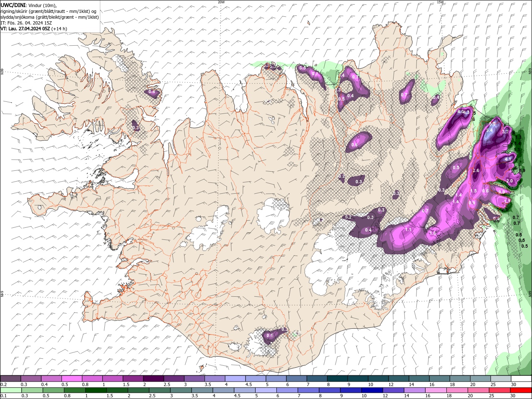This screenshot has width=532, height=399.
Task: Click the '15W' longitude label
Action: pyautogui.click(x=440, y=2)
